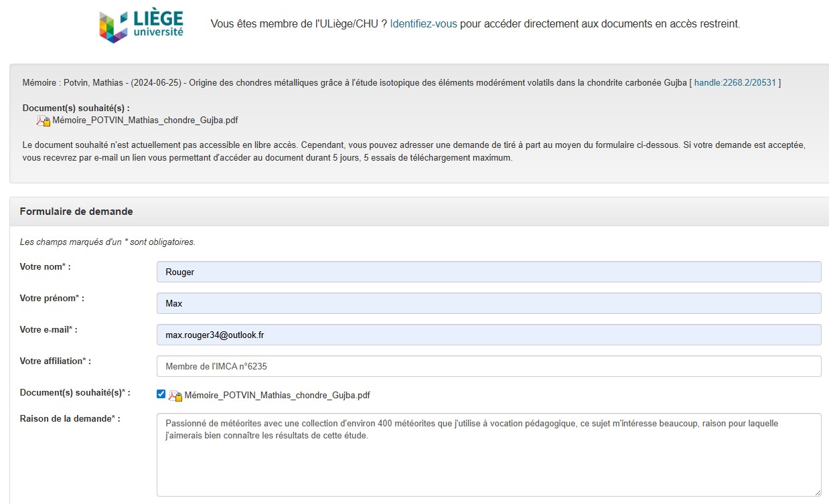Screen dimensions: 829x504
Task: Click the 'Votre nom' field label
Action: pyautogui.click(x=45, y=267)
